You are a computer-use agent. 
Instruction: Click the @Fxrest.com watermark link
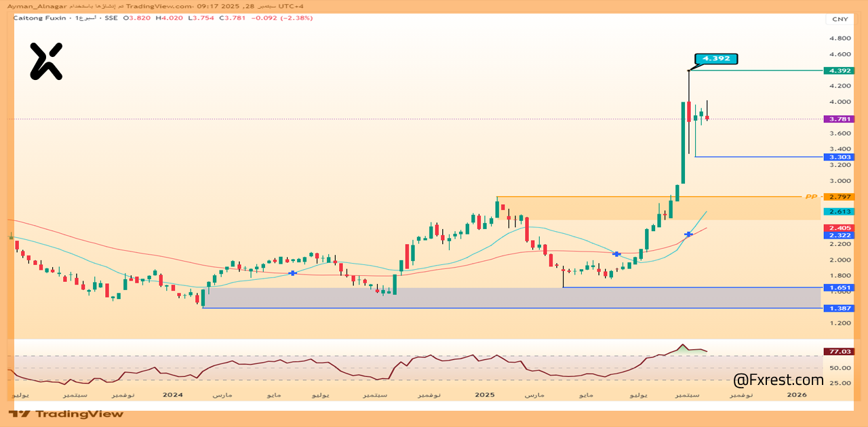(778, 380)
